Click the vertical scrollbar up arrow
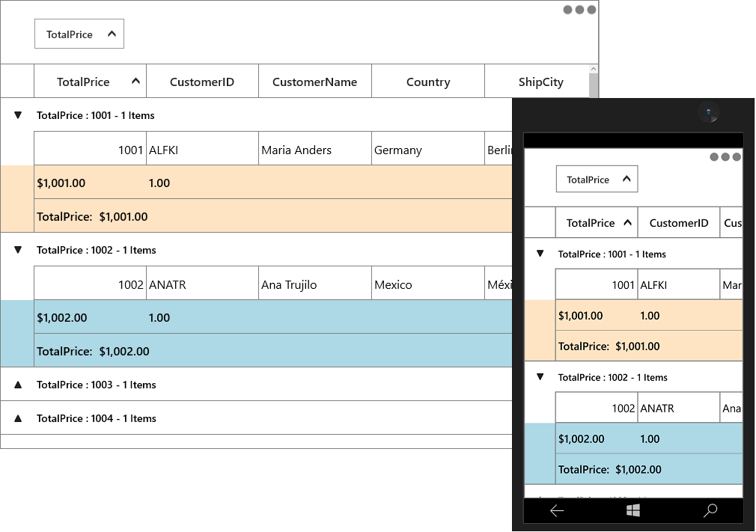 coord(594,70)
